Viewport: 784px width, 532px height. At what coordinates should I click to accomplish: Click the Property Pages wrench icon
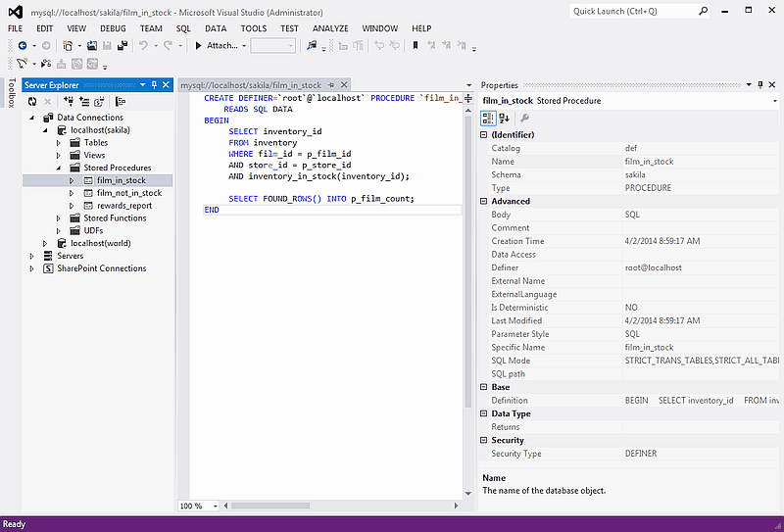pos(524,119)
